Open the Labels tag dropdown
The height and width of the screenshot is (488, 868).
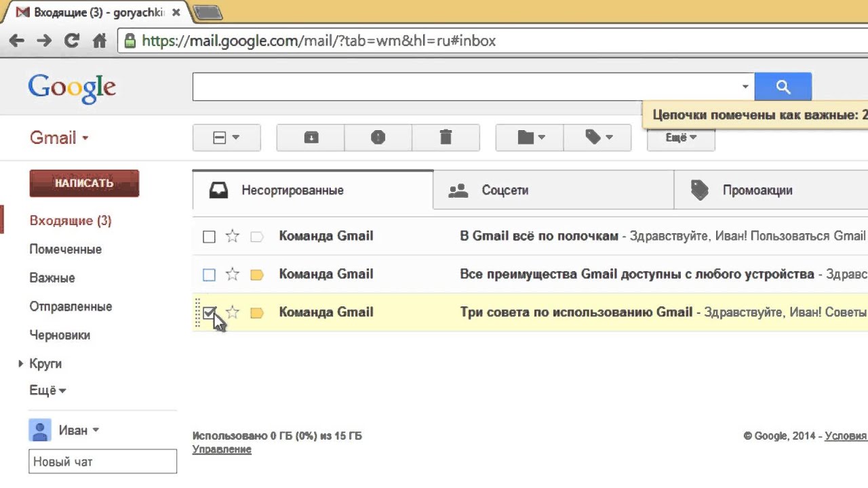tap(597, 138)
